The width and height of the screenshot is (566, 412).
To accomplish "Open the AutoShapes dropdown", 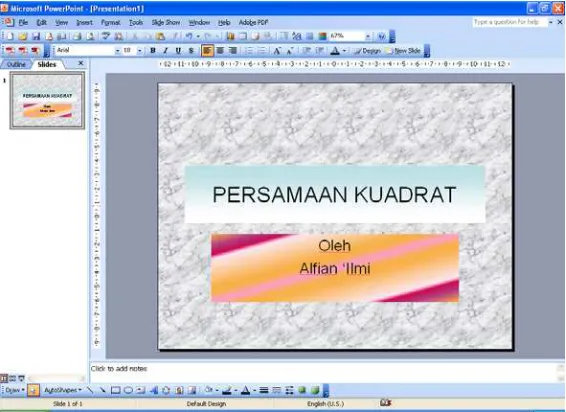I will (63, 390).
